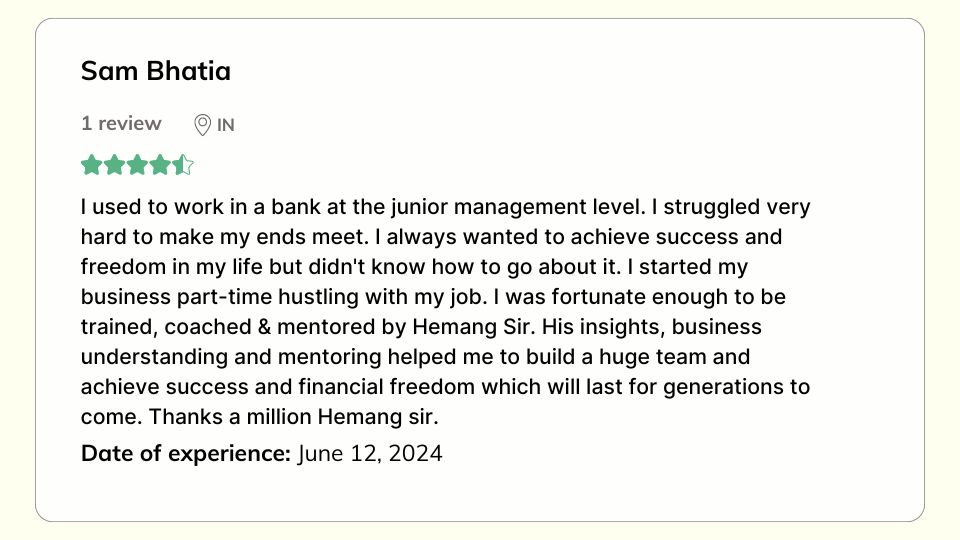
Task: Choose the third rating star
Action: [138, 165]
